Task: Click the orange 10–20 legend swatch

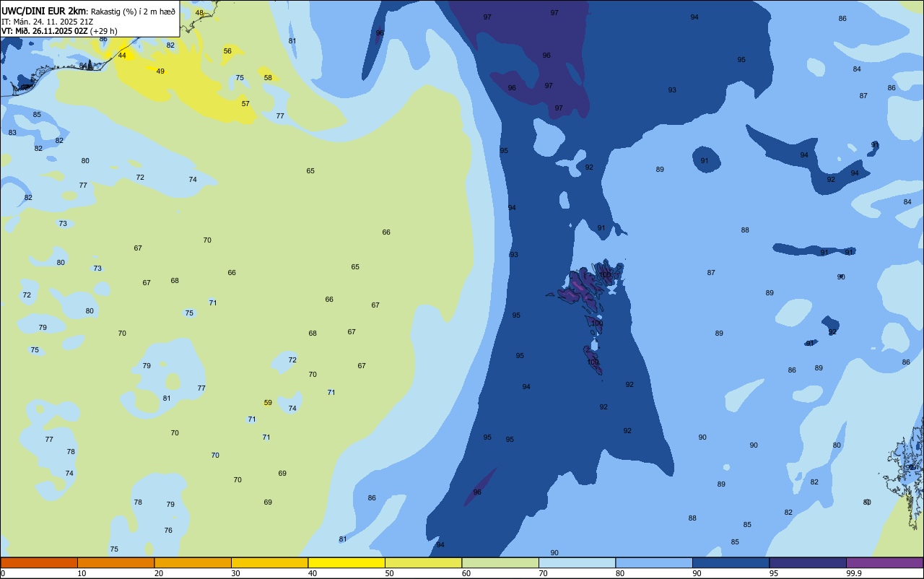Action: [115, 562]
